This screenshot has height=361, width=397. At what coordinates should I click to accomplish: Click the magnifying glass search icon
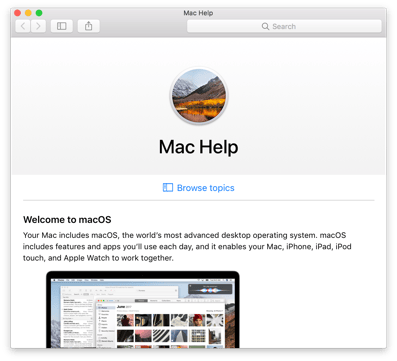[265, 26]
